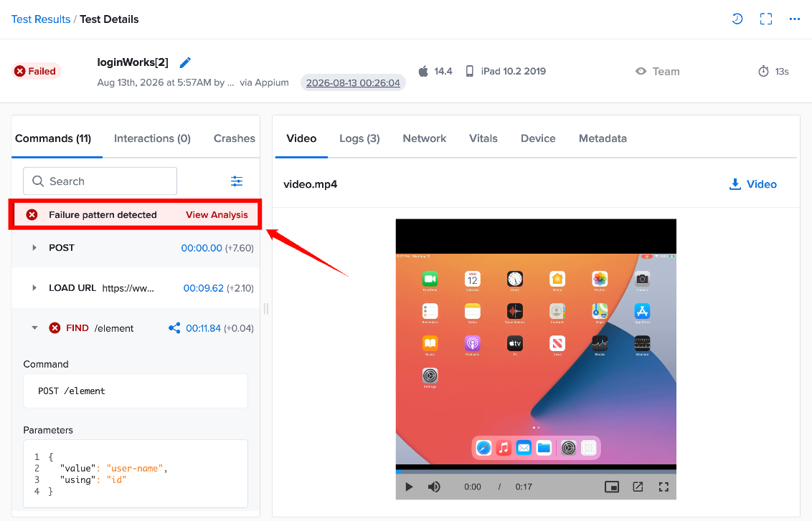Viewport: 812px width, 521px height.
Task: Click the "user-name" parameter value
Action: click(135, 468)
